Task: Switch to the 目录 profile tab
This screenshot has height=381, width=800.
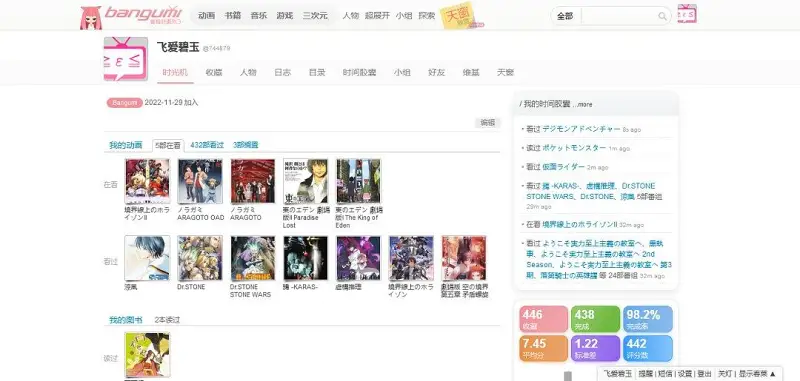Action: [317, 72]
